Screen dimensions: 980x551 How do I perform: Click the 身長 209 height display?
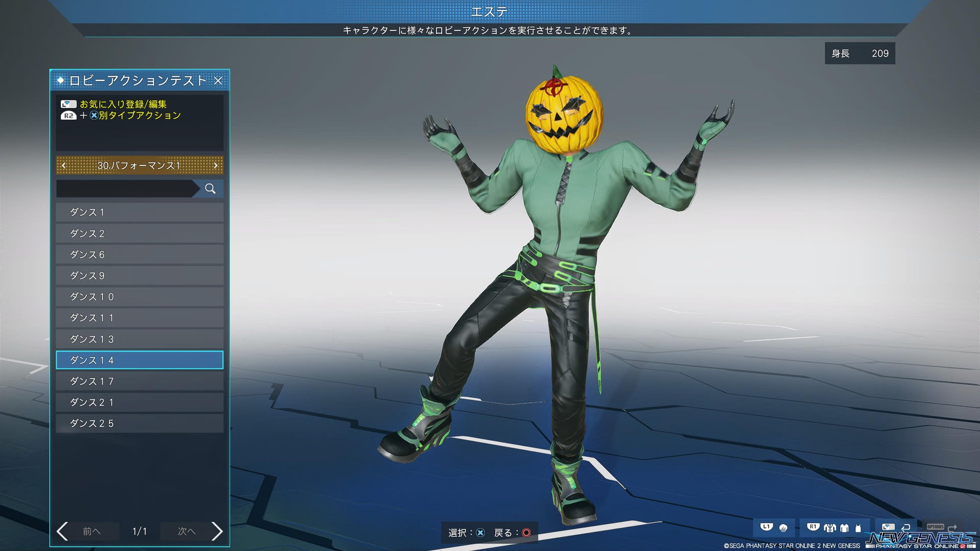tap(859, 54)
